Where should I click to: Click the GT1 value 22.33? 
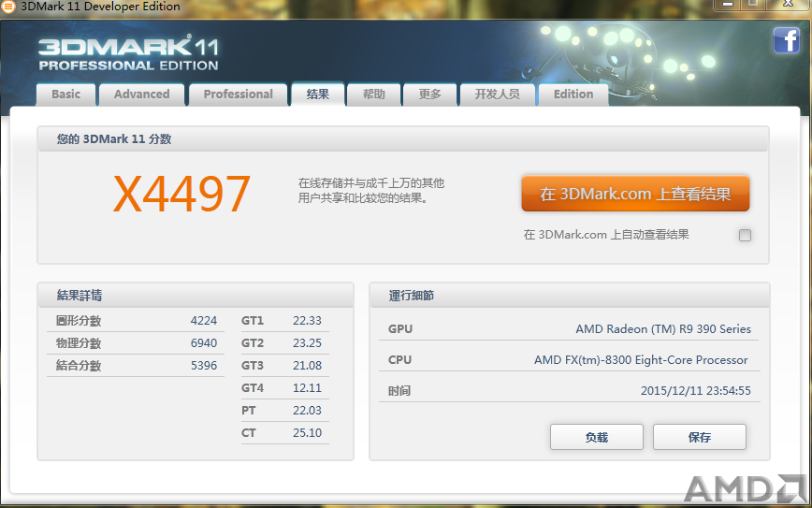(x=307, y=321)
